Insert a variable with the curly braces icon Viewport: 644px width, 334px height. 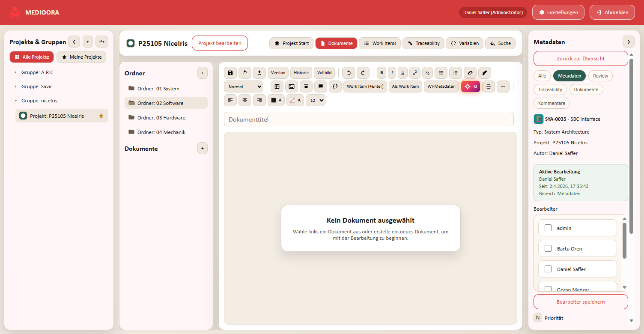pos(335,86)
